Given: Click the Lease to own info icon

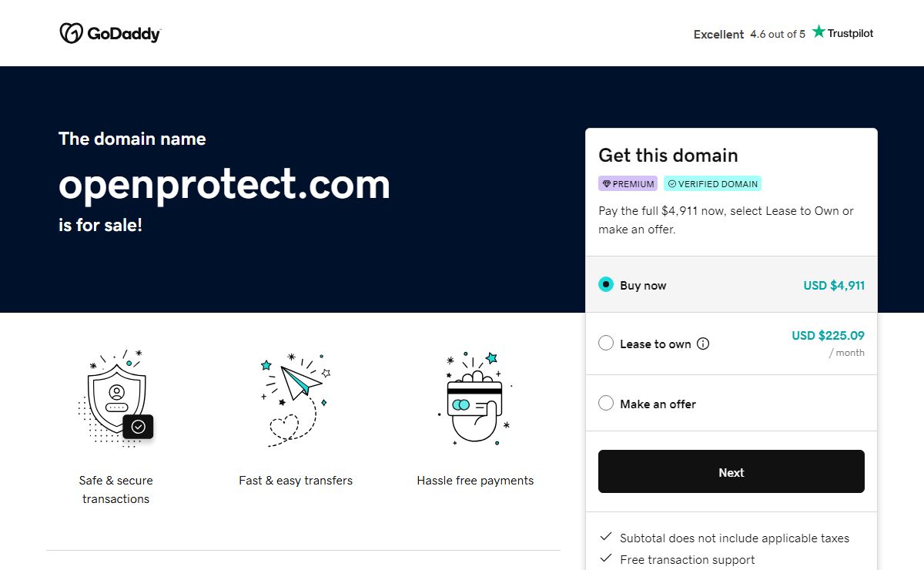Looking at the screenshot, I should [703, 344].
